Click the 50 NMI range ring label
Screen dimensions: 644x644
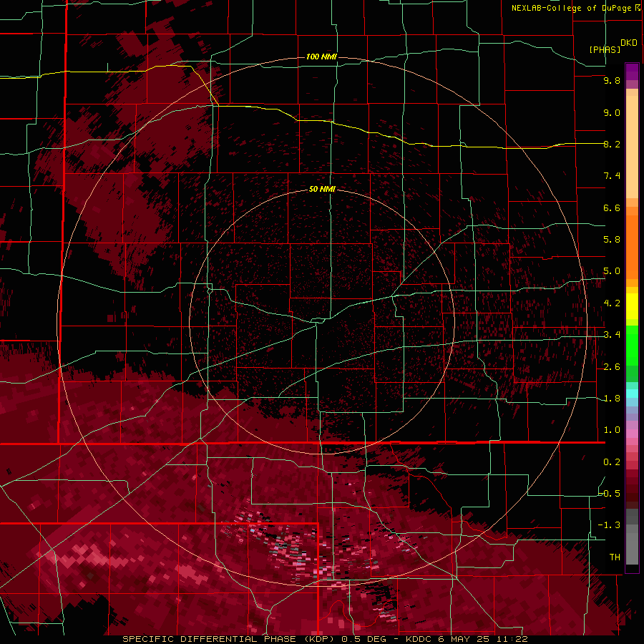322,189
